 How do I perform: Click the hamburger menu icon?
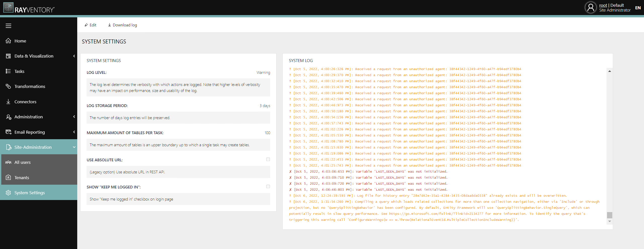(x=9, y=26)
